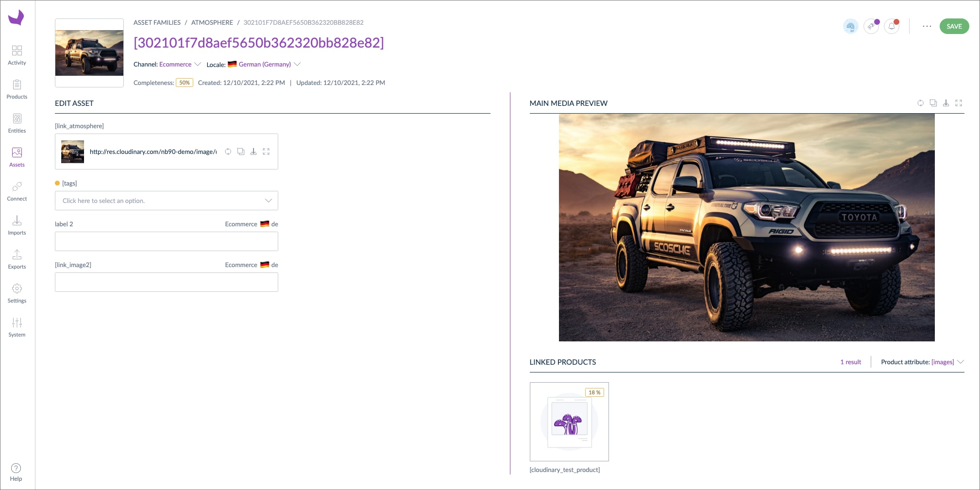The height and width of the screenshot is (490, 980).
Task: Open Exports in the sidebar
Action: click(x=17, y=259)
